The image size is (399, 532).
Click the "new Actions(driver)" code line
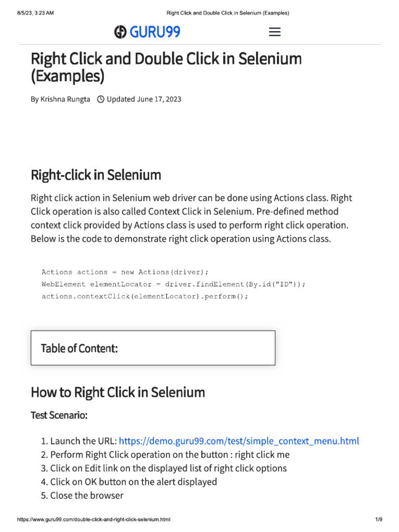pyautogui.click(x=125, y=272)
